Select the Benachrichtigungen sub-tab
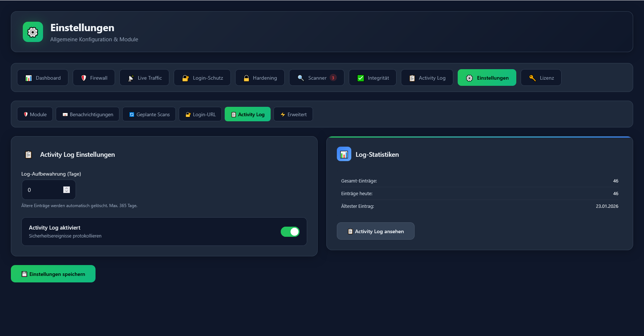This screenshot has height=336, width=644. pos(88,114)
